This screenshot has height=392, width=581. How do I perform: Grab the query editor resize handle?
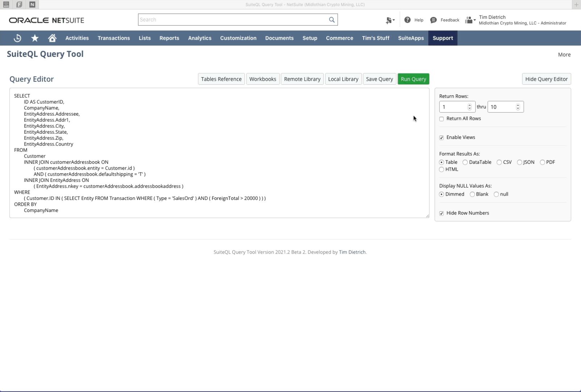[x=427, y=216]
